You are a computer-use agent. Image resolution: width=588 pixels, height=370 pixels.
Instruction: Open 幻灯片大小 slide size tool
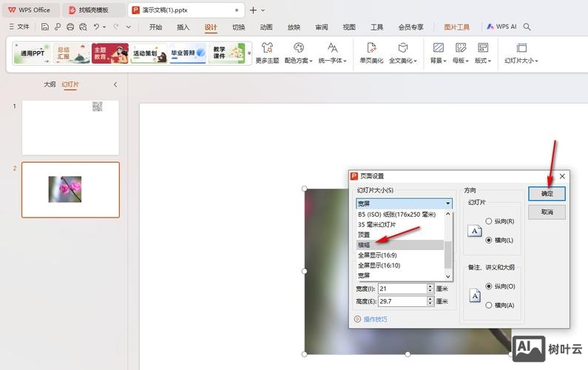click(521, 53)
